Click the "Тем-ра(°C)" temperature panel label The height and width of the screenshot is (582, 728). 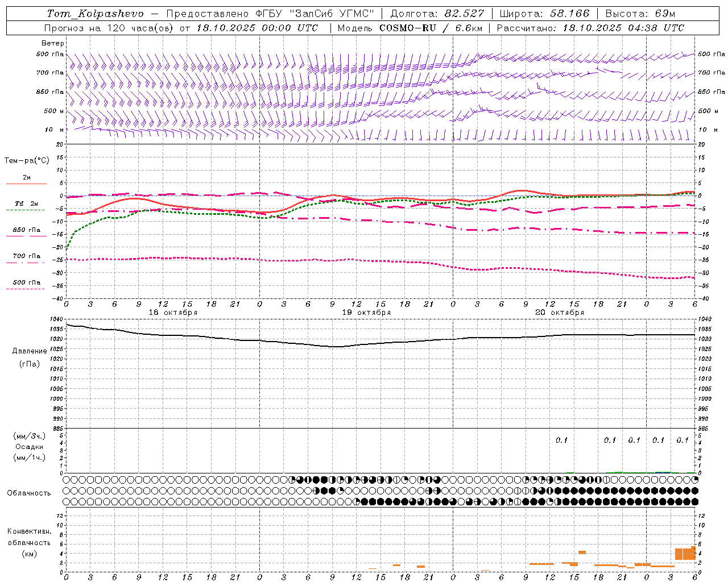point(27,161)
